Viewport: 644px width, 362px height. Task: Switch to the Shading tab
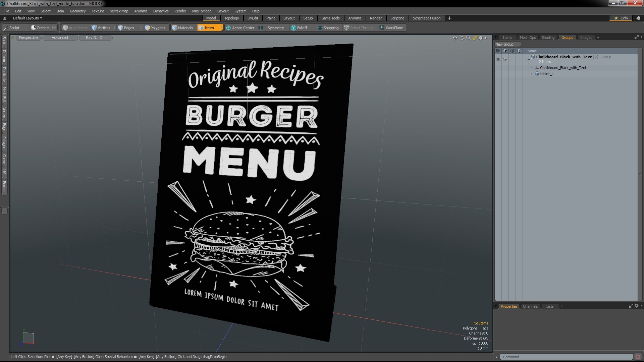pos(548,38)
